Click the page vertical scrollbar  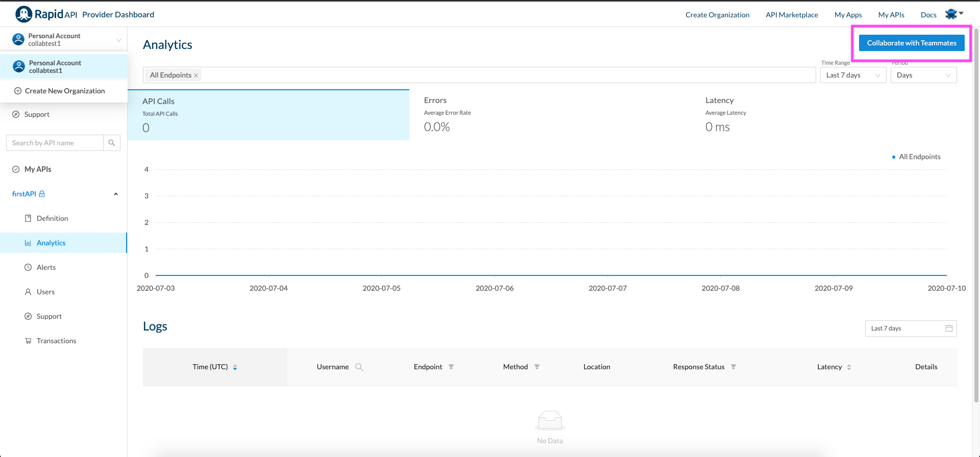976,214
